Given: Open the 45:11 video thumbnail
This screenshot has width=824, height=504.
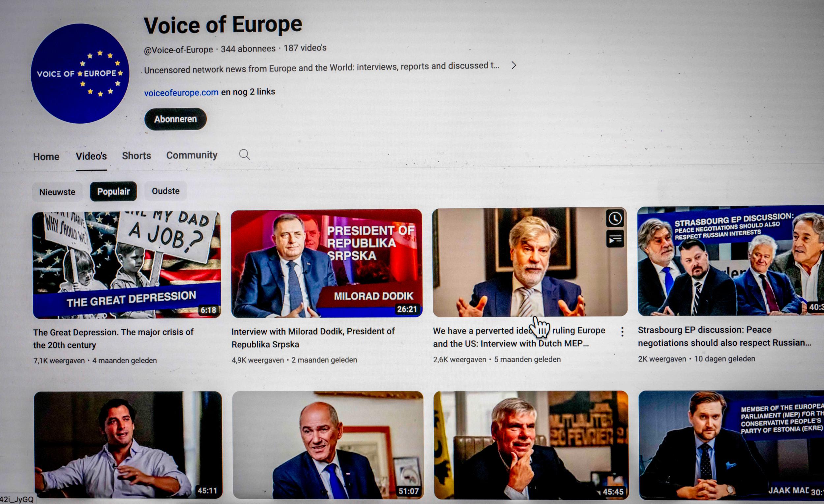Looking at the screenshot, I should coord(128,445).
